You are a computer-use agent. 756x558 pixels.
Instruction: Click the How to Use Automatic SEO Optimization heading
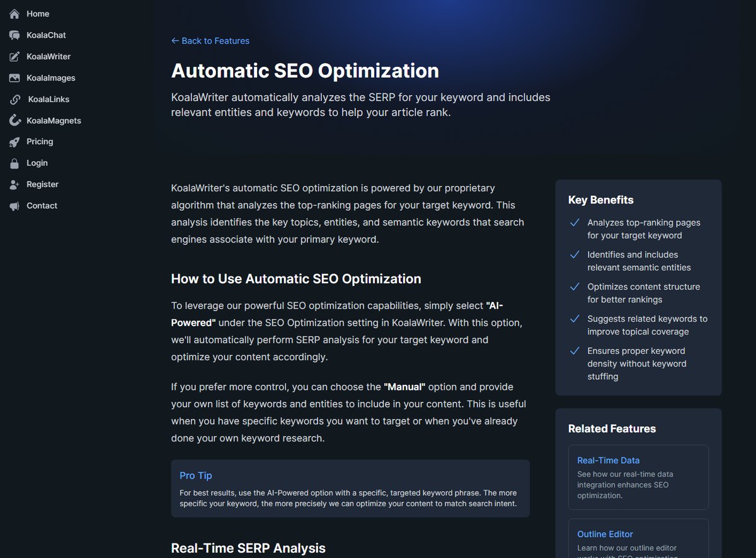point(296,279)
